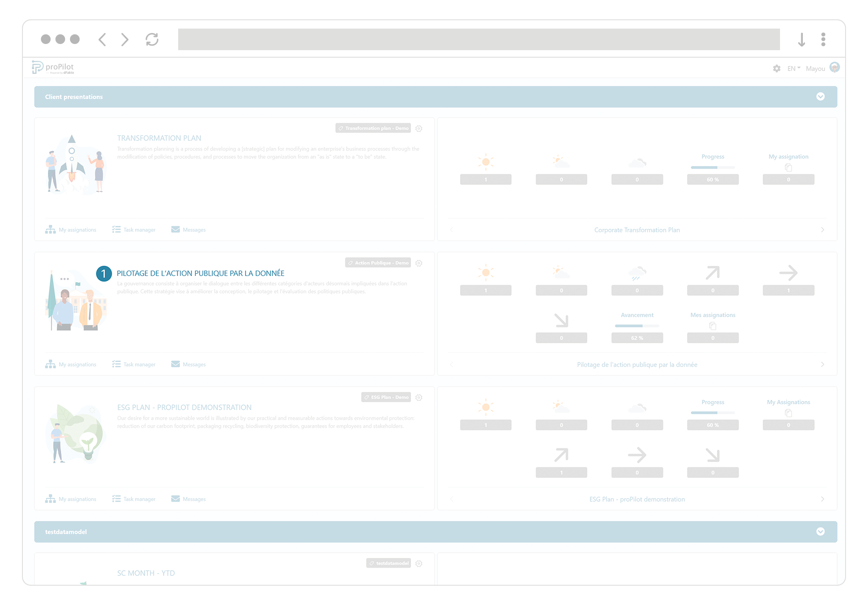Click the Action Publique - Demo tag
The width and height of the screenshot is (868, 609).
[377, 263]
